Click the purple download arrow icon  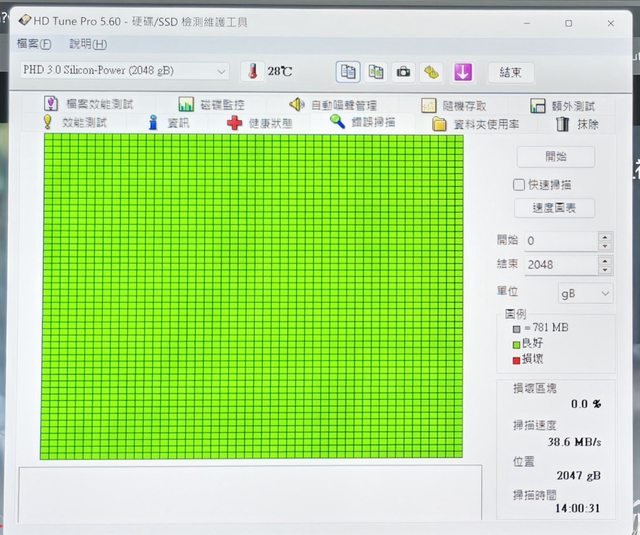pos(462,72)
